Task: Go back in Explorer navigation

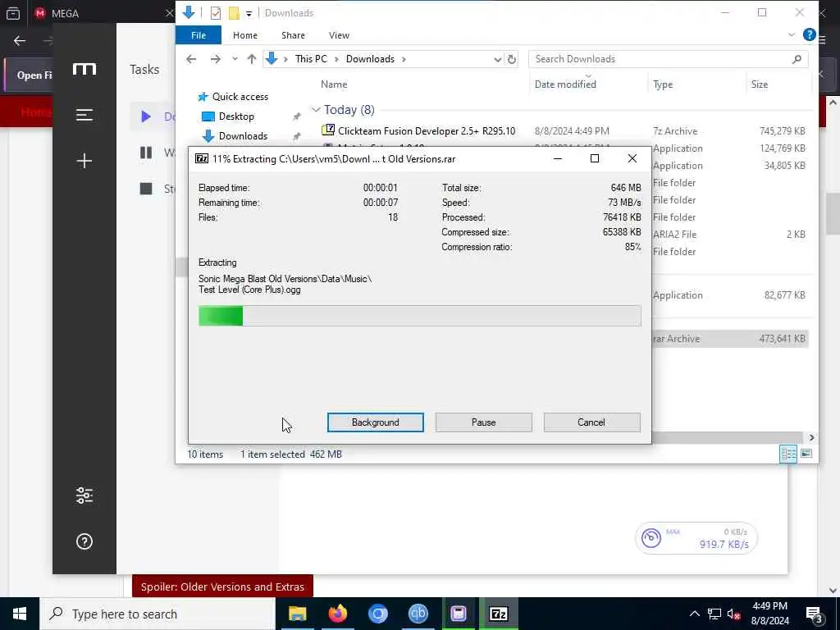Action: pyautogui.click(x=191, y=59)
